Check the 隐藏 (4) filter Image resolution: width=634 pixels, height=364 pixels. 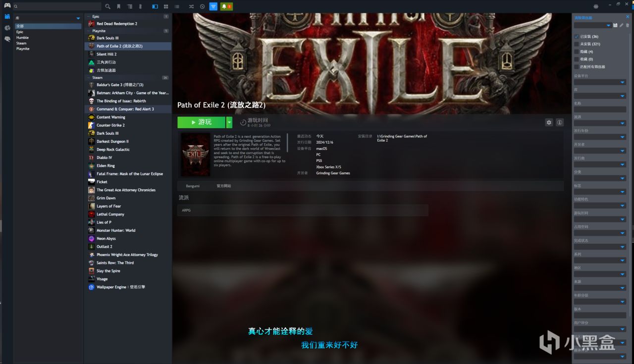coord(577,52)
